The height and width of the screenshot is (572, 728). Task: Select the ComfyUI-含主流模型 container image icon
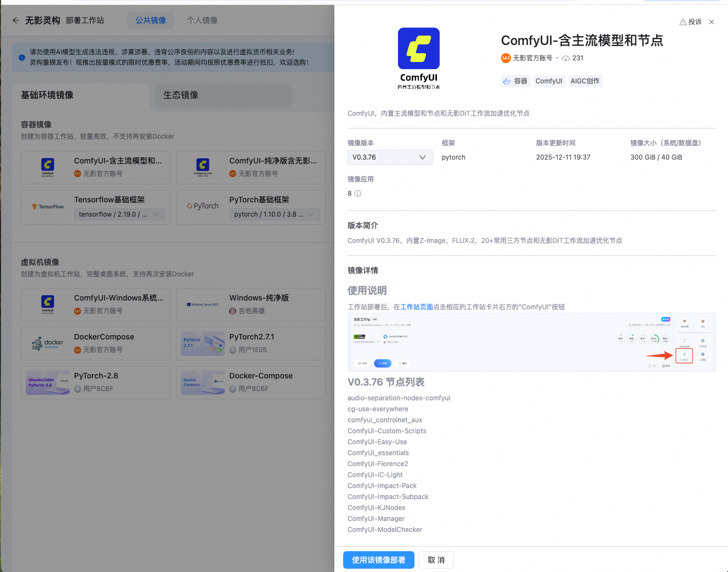(47, 167)
